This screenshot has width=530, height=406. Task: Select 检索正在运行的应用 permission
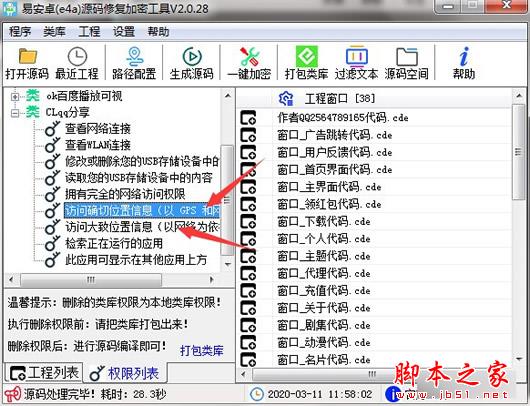point(114,243)
